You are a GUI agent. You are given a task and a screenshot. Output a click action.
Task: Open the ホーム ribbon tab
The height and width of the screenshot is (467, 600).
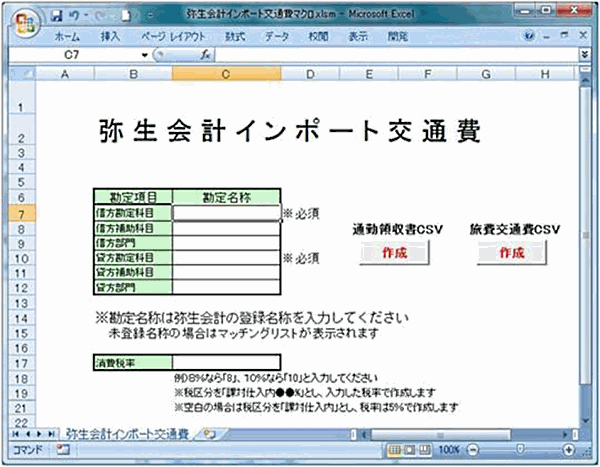tap(67, 37)
